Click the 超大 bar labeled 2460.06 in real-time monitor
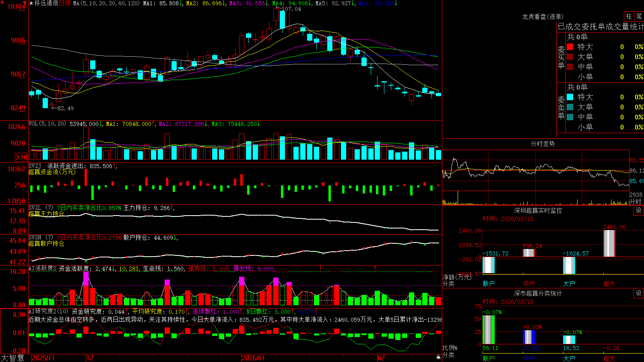 [609, 243]
